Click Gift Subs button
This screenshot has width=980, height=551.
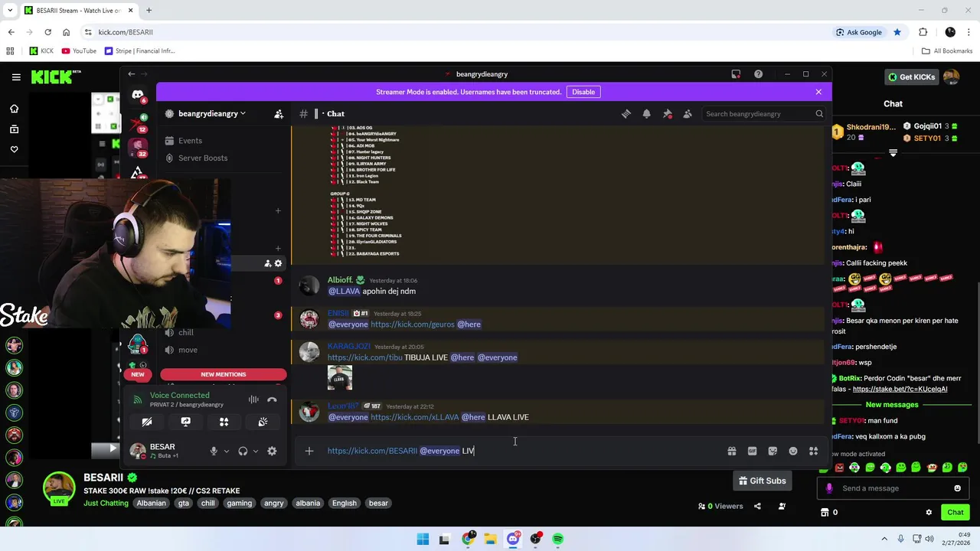pos(762,481)
